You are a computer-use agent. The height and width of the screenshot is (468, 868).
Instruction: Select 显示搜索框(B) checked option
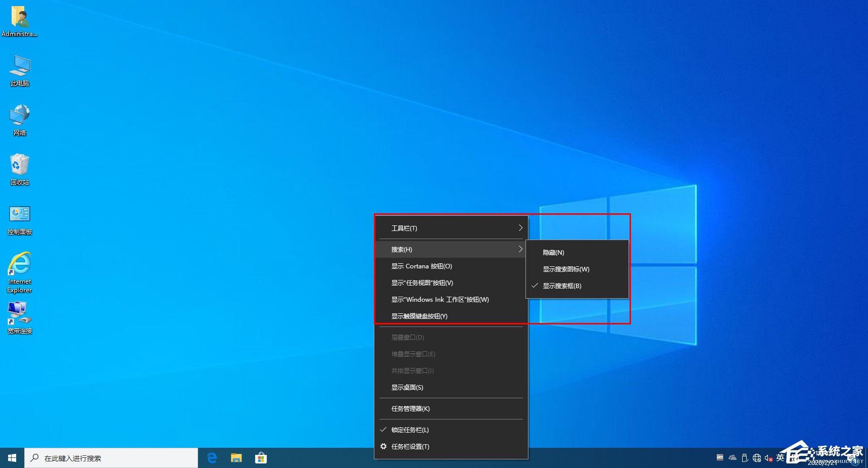577,286
